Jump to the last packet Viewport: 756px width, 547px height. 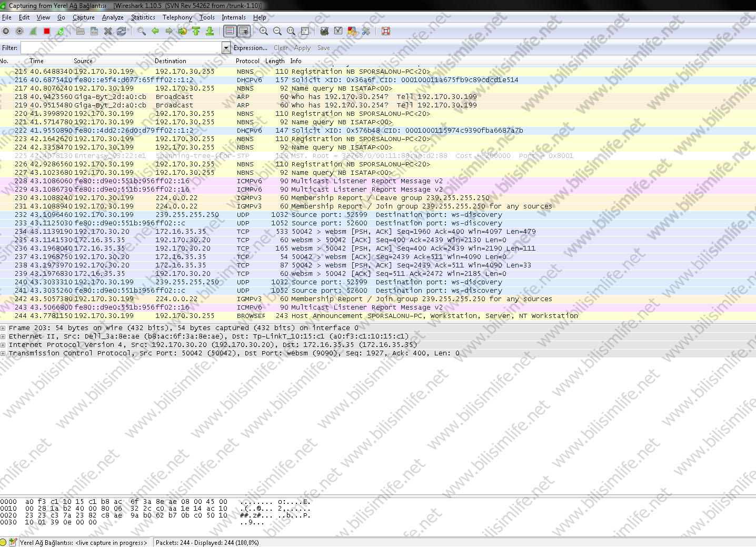click(210, 31)
